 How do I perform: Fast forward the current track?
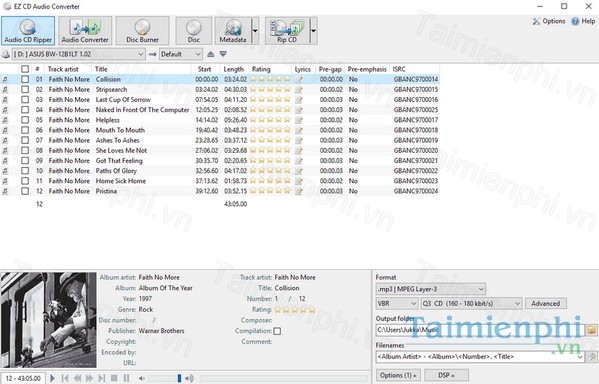[x=89, y=378]
